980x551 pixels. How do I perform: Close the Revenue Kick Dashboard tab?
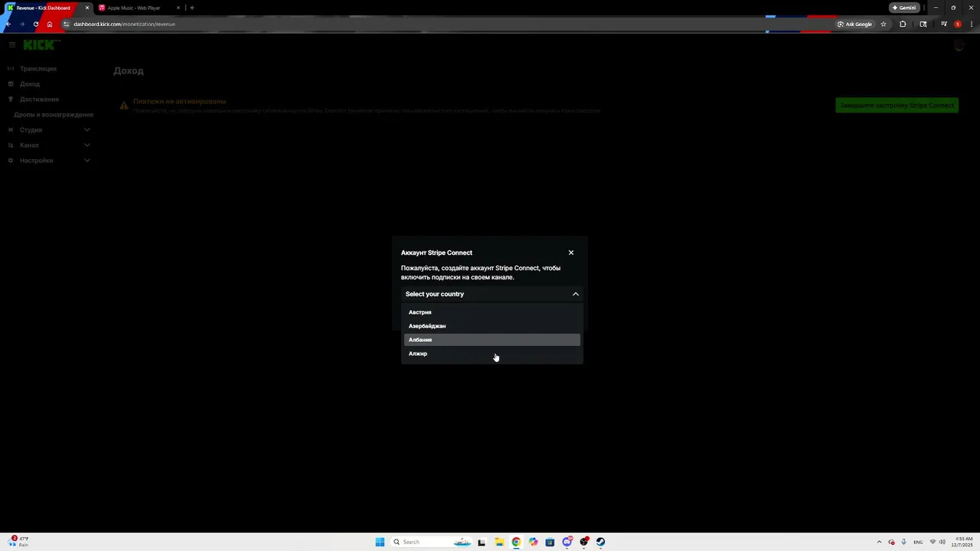(x=87, y=8)
